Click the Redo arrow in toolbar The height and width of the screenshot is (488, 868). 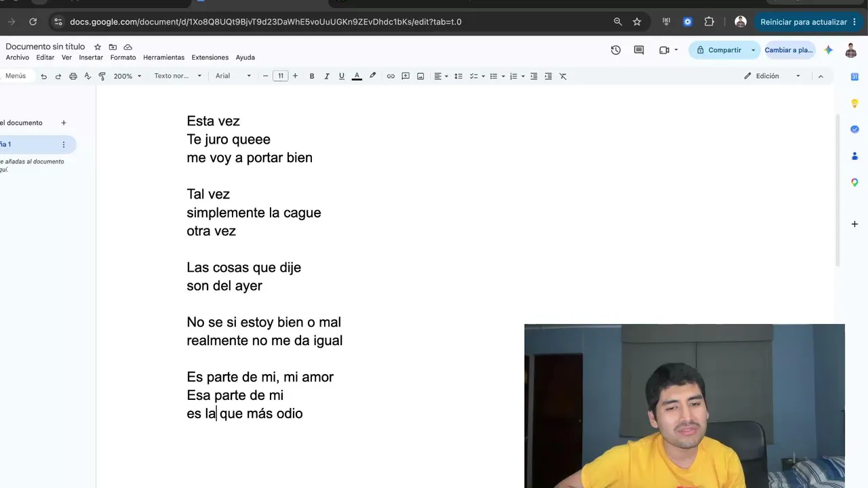(x=58, y=77)
